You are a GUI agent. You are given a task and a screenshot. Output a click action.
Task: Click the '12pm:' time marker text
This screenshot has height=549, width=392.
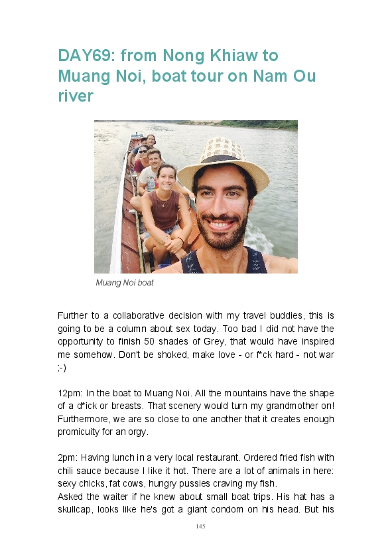click(x=70, y=393)
